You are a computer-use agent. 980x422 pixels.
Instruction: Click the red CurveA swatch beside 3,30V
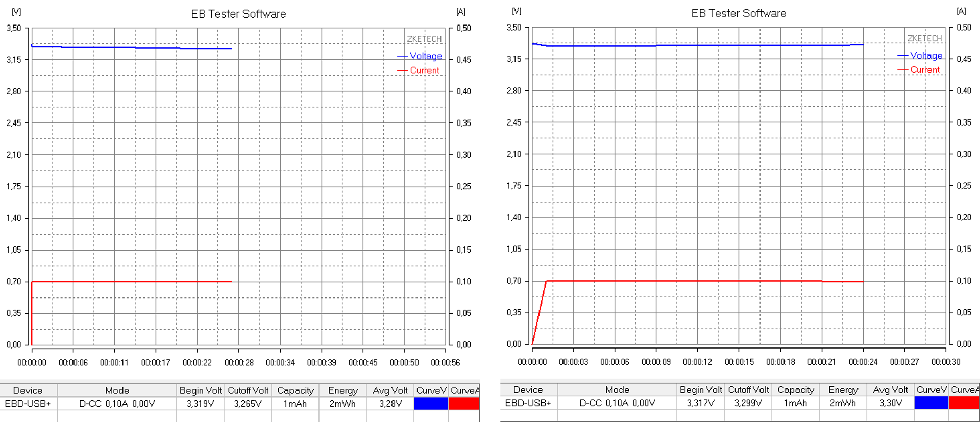coord(964,403)
